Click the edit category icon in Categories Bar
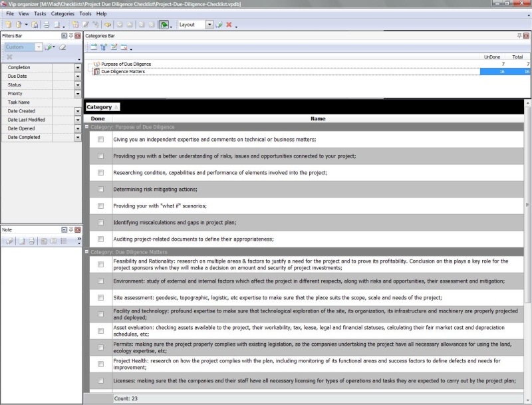The image size is (532, 405). coord(114,47)
